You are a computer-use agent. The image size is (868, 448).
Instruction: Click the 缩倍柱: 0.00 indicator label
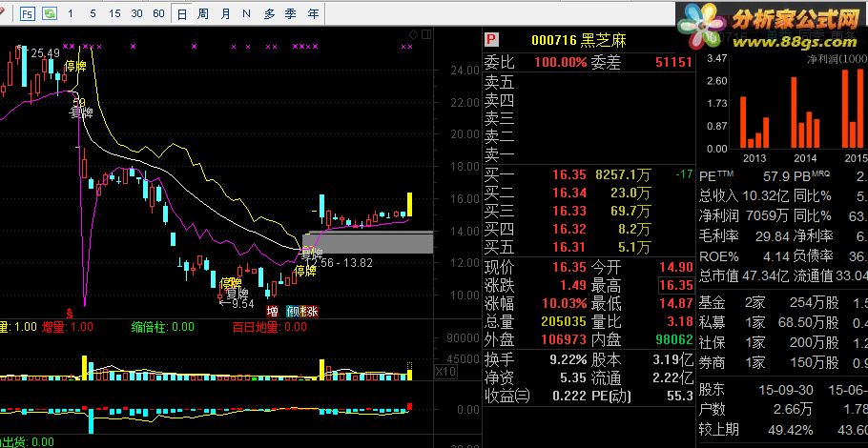pyautogui.click(x=163, y=327)
